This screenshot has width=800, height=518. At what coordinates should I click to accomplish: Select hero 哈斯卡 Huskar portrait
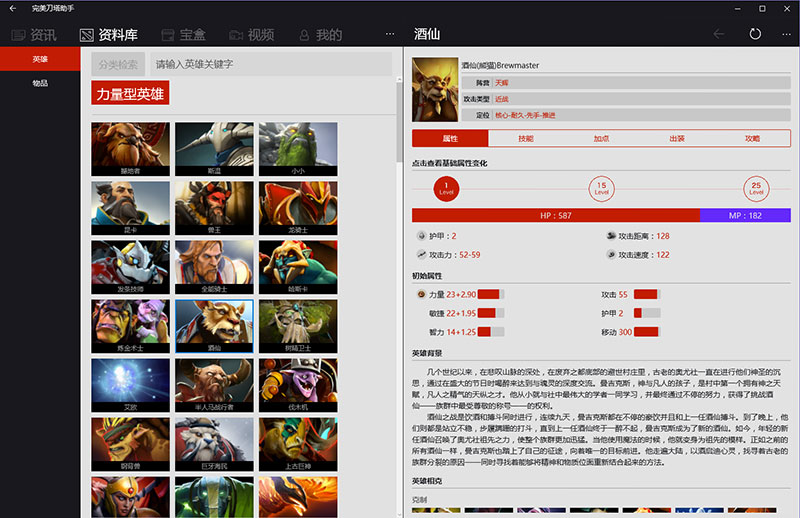coord(298,267)
